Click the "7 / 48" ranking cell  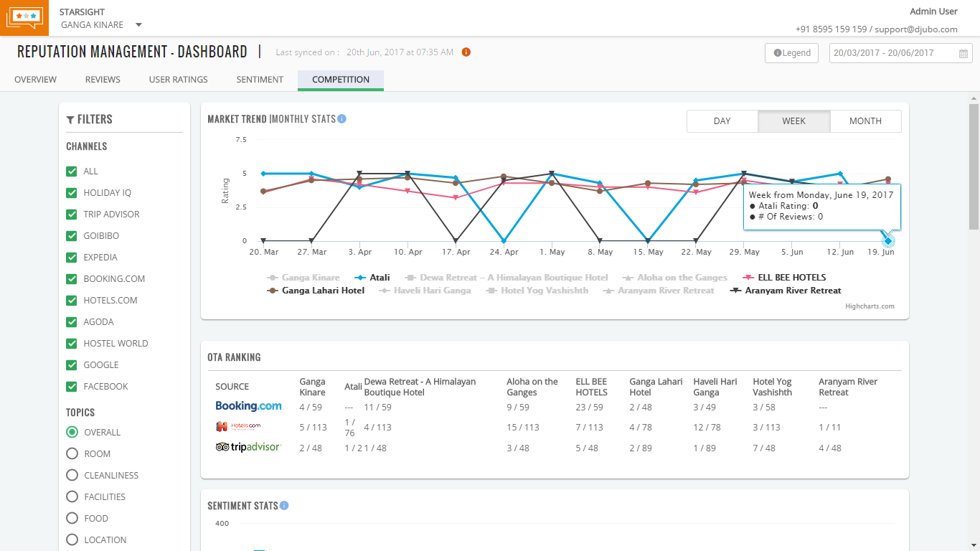(x=764, y=448)
